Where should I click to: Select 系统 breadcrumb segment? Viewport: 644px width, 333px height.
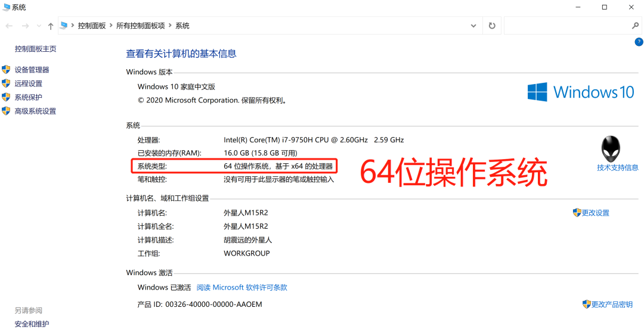pos(182,26)
